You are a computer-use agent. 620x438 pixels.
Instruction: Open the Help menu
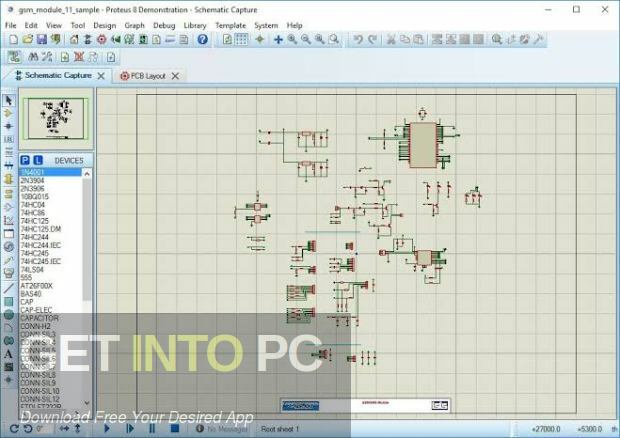coord(295,25)
